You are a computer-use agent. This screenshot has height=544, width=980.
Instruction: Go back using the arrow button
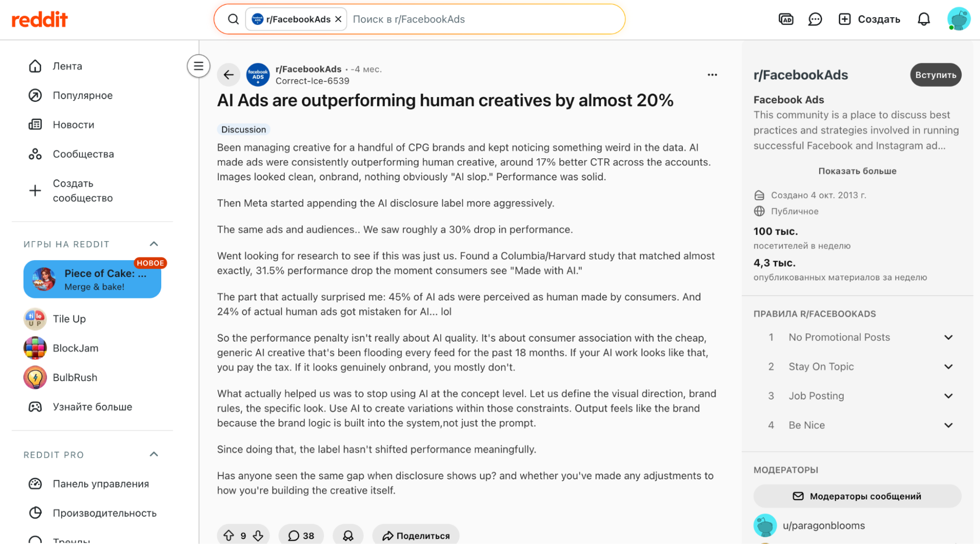pyautogui.click(x=228, y=74)
